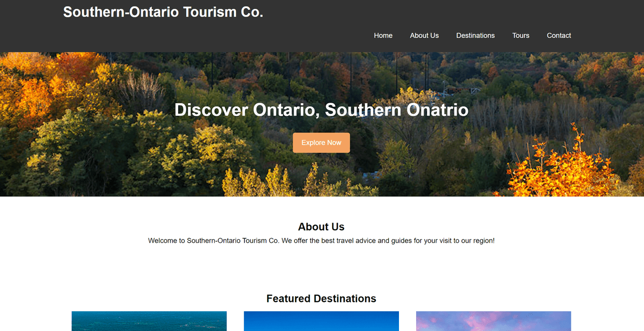Viewport: 644px width, 331px height.
Task: Open the middle destination thumbnail with blue sky
Action: pyautogui.click(x=321, y=321)
